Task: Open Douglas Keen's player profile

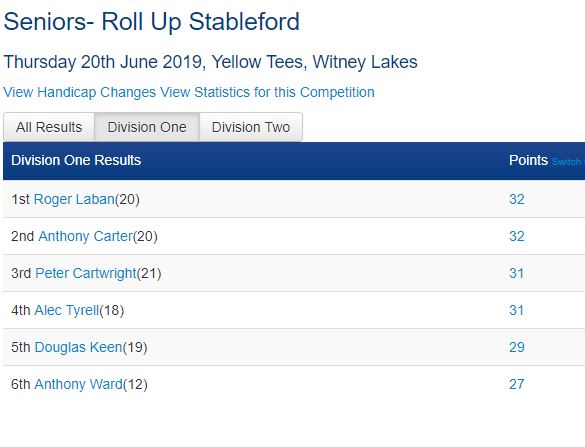Action: pyautogui.click(x=78, y=347)
